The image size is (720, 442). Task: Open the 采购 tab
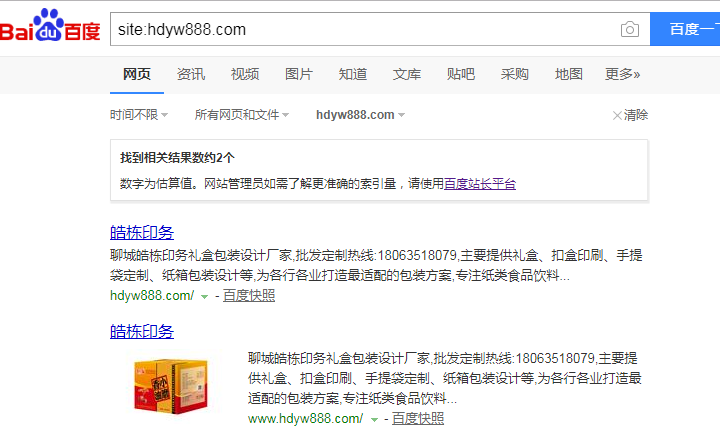[515, 74]
